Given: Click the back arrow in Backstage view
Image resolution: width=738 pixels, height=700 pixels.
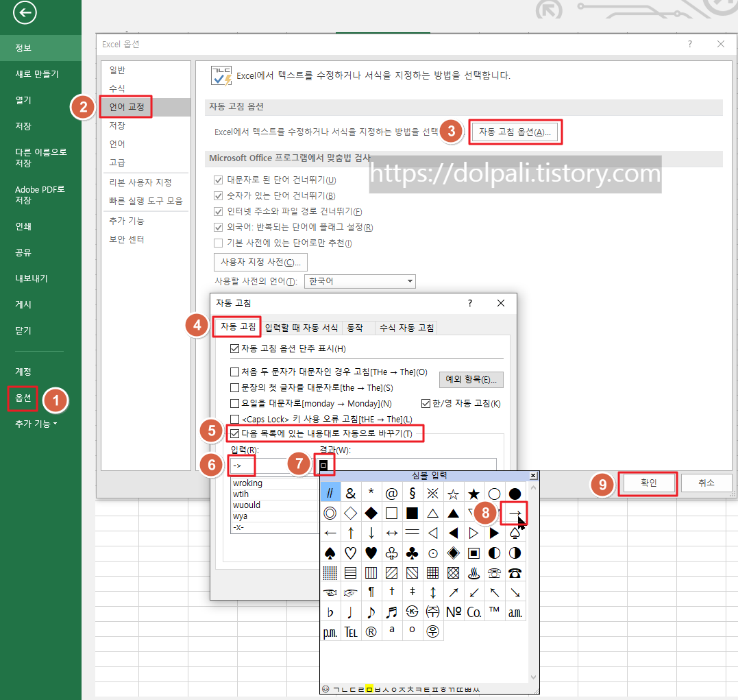Looking at the screenshot, I should tap(25, 13).
